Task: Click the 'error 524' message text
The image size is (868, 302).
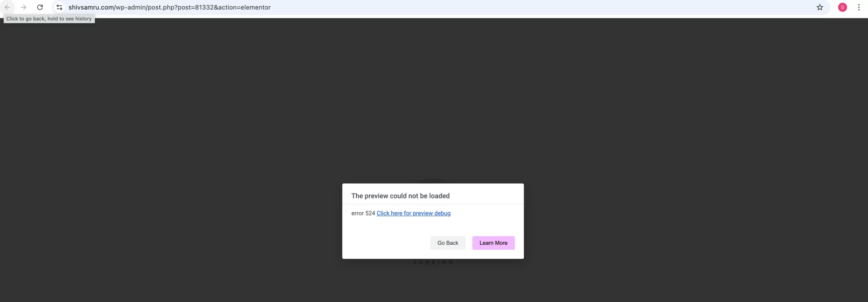Action: pyautogui.click(x=363, y=213)
